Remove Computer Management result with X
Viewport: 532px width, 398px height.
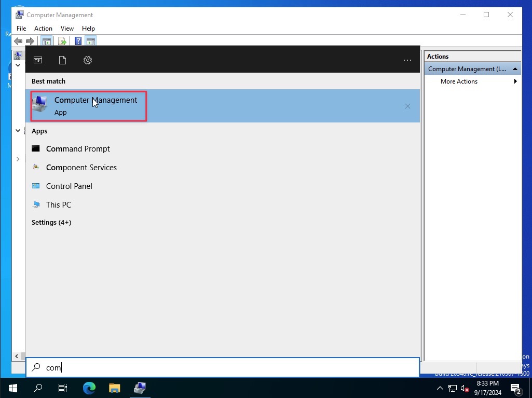(x=407, y=106)
